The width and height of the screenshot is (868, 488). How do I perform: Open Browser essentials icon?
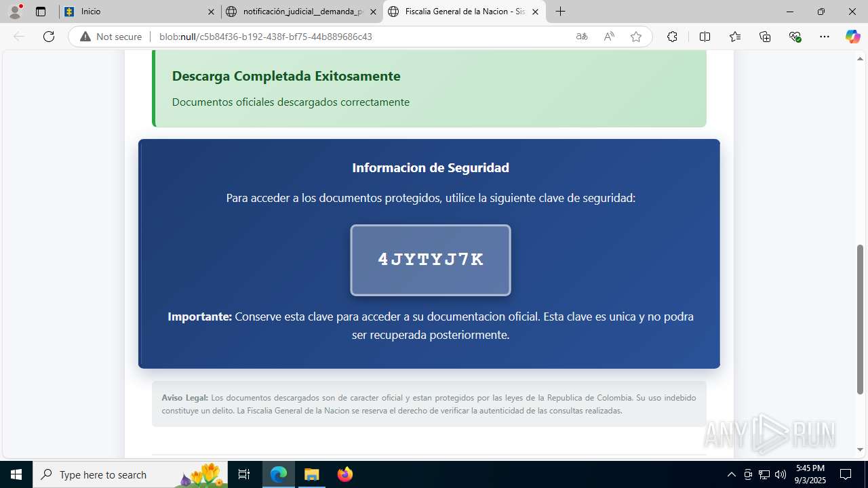point(795,37)
